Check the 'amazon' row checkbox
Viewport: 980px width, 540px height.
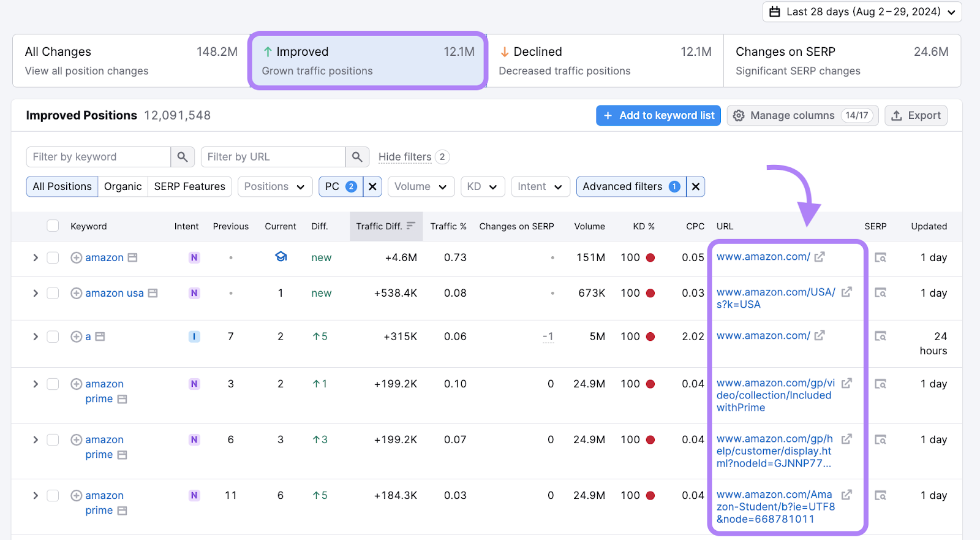(x=53, y=258)
